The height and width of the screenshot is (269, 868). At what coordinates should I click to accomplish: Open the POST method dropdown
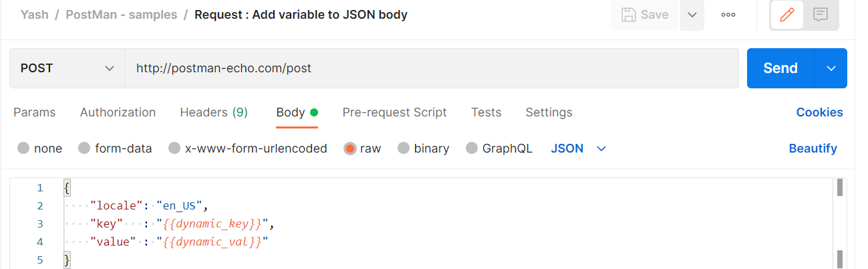(x=67, y=68)
